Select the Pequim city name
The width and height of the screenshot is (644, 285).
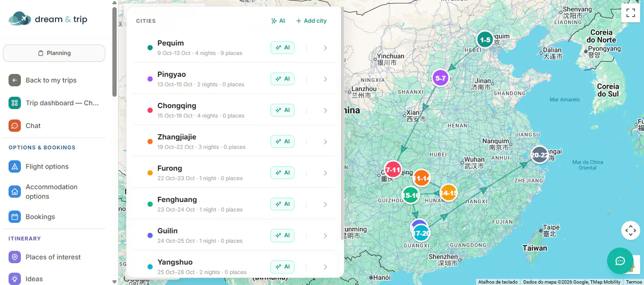coord(171,43)
